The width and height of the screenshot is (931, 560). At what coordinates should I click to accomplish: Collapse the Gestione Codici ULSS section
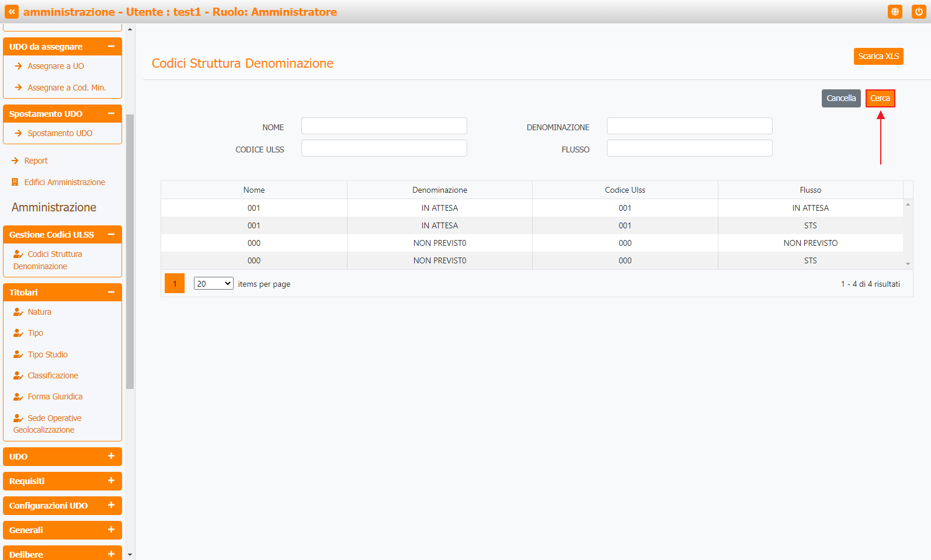111,234
